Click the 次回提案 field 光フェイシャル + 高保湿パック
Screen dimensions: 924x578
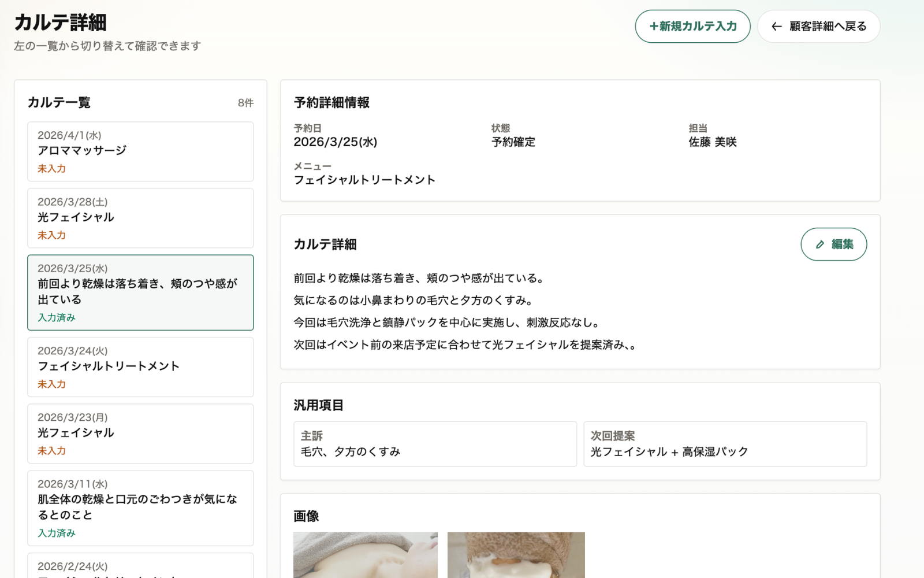tap(725, 444)
